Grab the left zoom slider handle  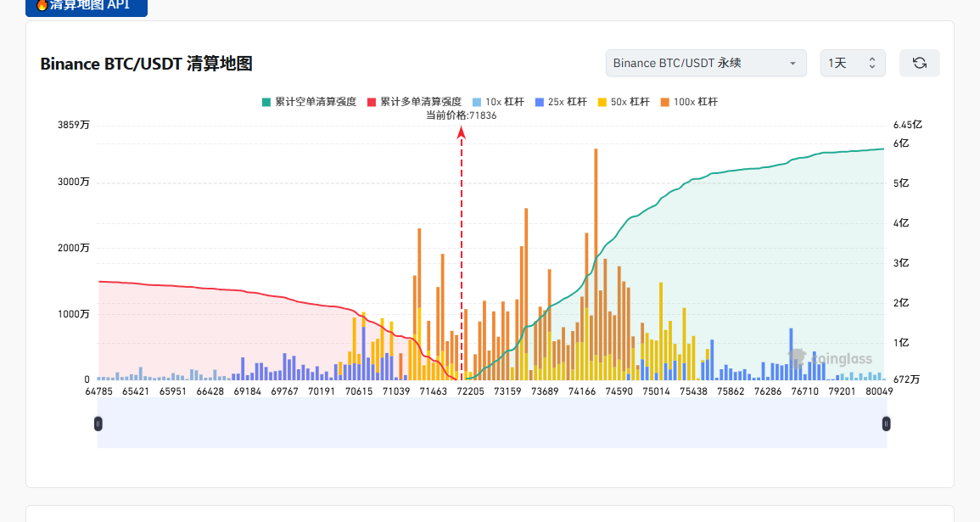point(98,424)
